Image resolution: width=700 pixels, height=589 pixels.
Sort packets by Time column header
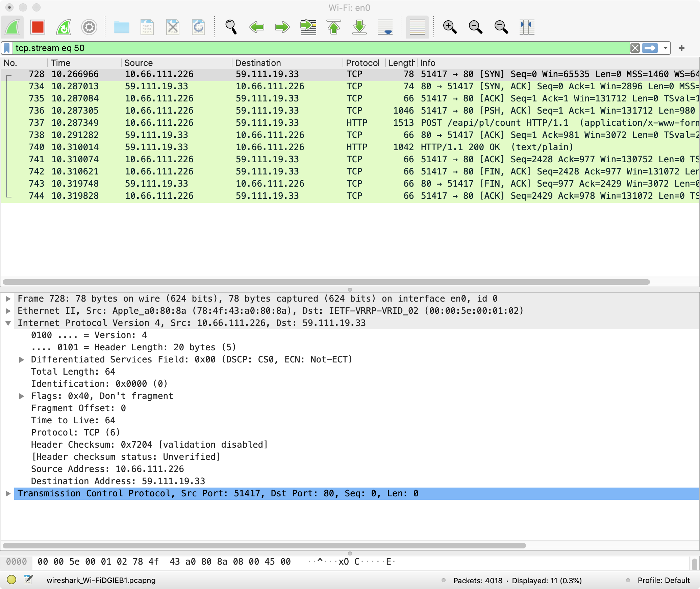coord(61,63)
